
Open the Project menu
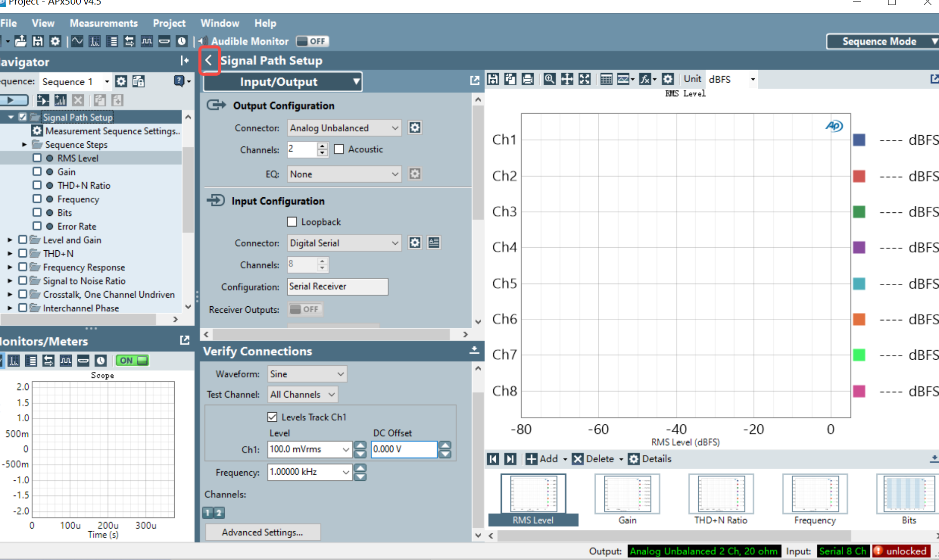tap(169, 23)
